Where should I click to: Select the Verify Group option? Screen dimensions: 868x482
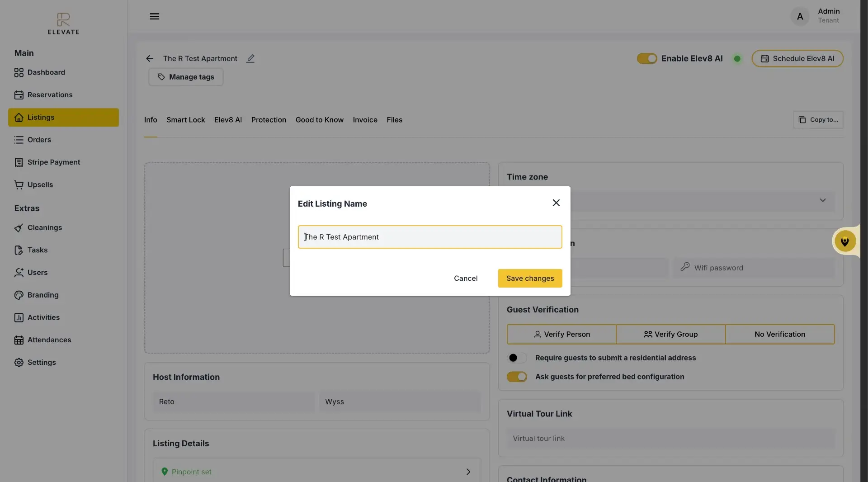click(x=671, y=334)
